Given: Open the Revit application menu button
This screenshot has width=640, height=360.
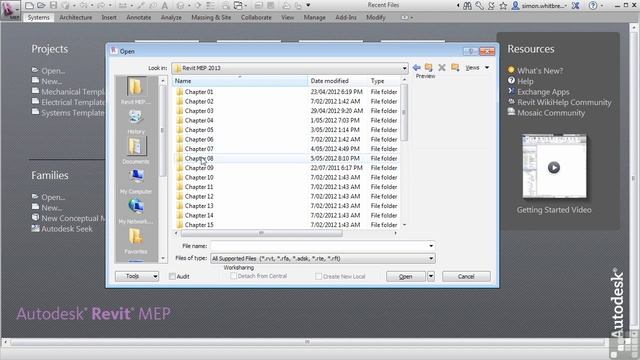Looking at the screenshot, I should point(10,10).
